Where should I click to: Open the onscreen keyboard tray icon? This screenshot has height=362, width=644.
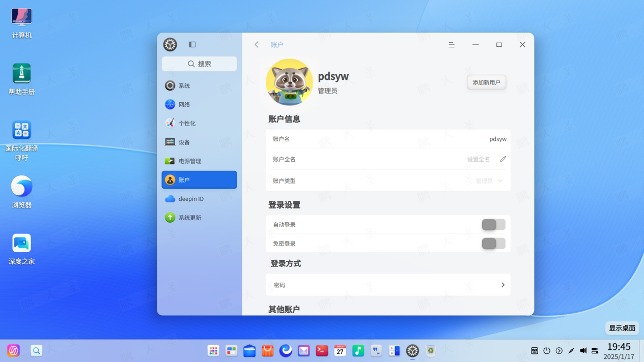535,351
